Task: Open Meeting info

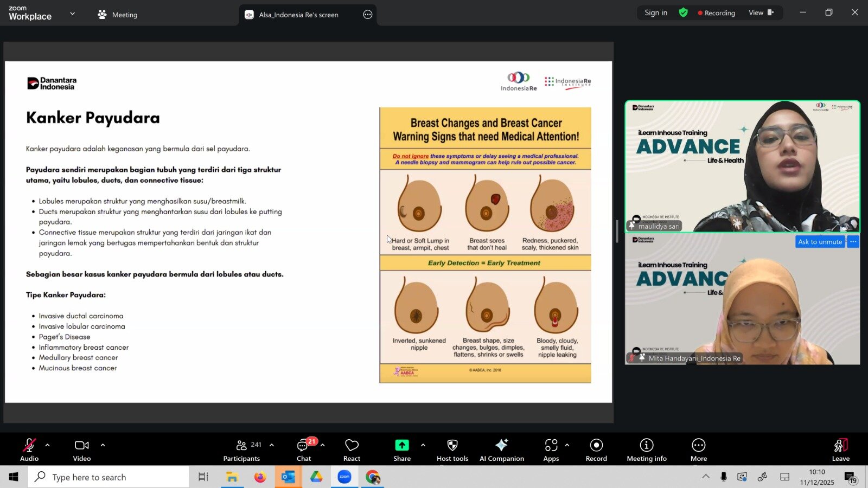Action: [x=646, y=450]
